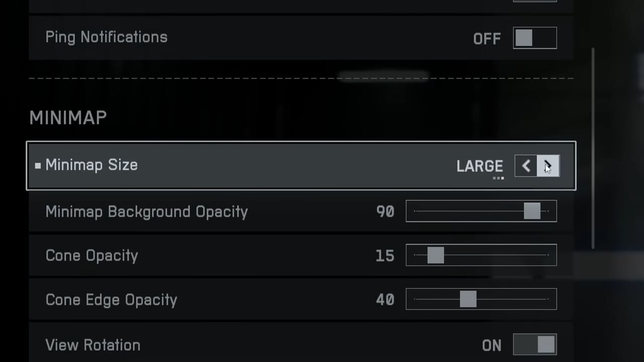644x362 pixels.
Task: Click the Cone Edge Opacity slider handle
Action: click(x=468, y=300)
